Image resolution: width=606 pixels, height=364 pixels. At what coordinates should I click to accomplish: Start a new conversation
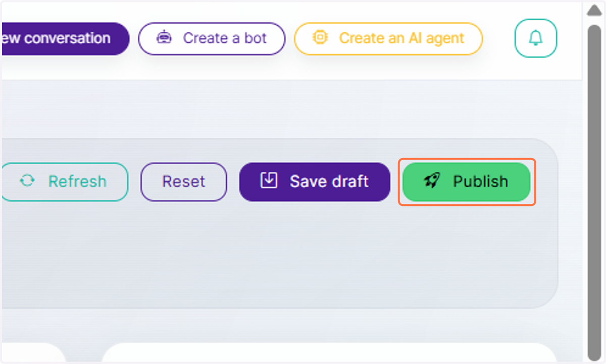[x=65, y=38]
